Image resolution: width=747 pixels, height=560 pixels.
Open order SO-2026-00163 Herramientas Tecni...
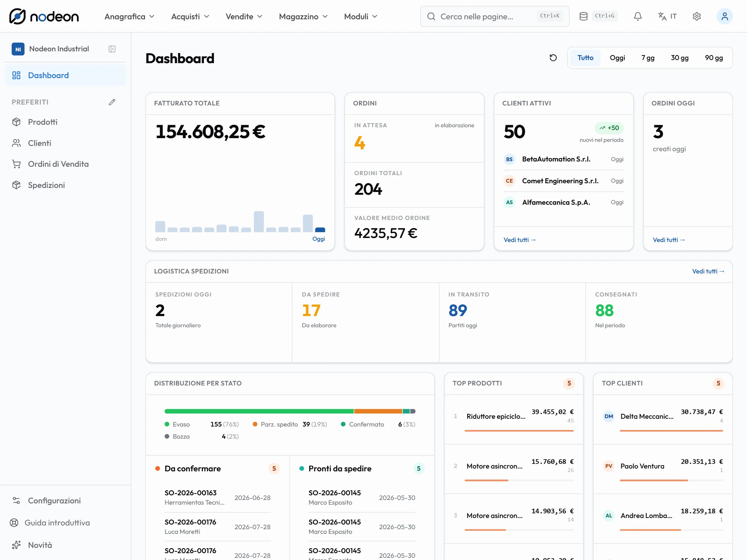(218, 497)
